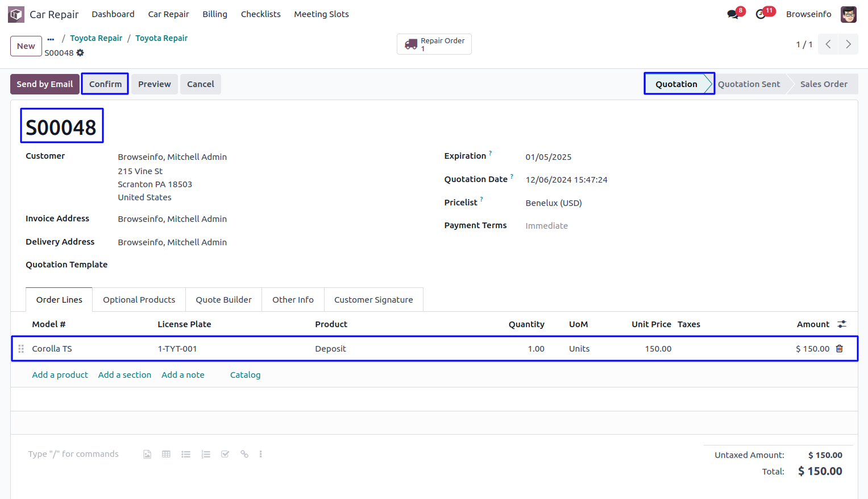Viewport: 868px width, 499px height.
Task: Click the Confirm button
Action: pyautogui.click(x=105, y=84)
